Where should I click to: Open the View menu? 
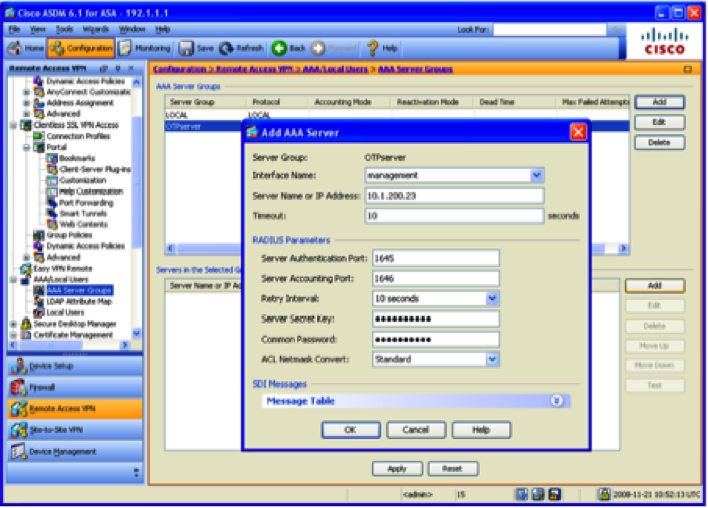[x=37, y=29]
